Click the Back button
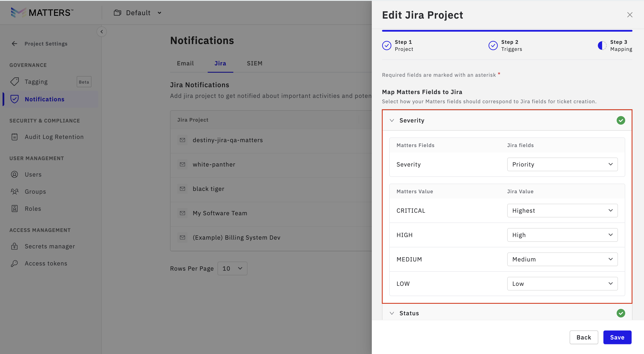Screen dimensions: 644x354 point(584,337)
